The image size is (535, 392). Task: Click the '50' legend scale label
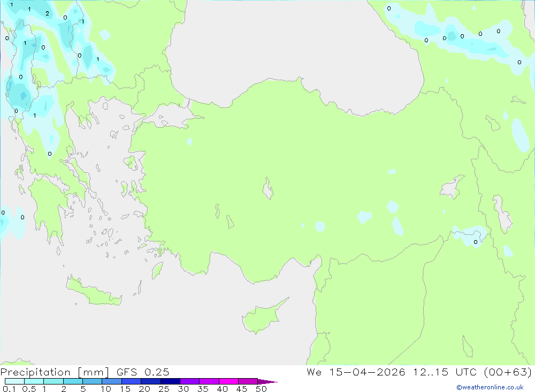(262, 389)
